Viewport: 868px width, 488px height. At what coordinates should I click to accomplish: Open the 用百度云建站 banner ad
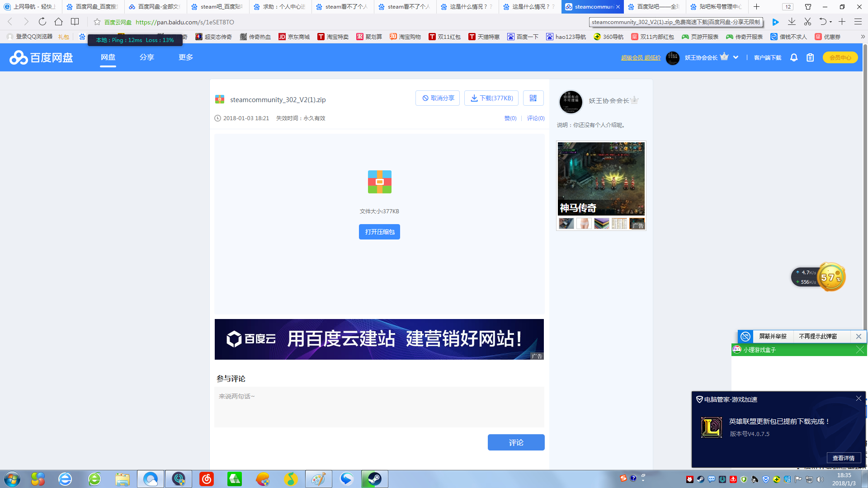379,339
